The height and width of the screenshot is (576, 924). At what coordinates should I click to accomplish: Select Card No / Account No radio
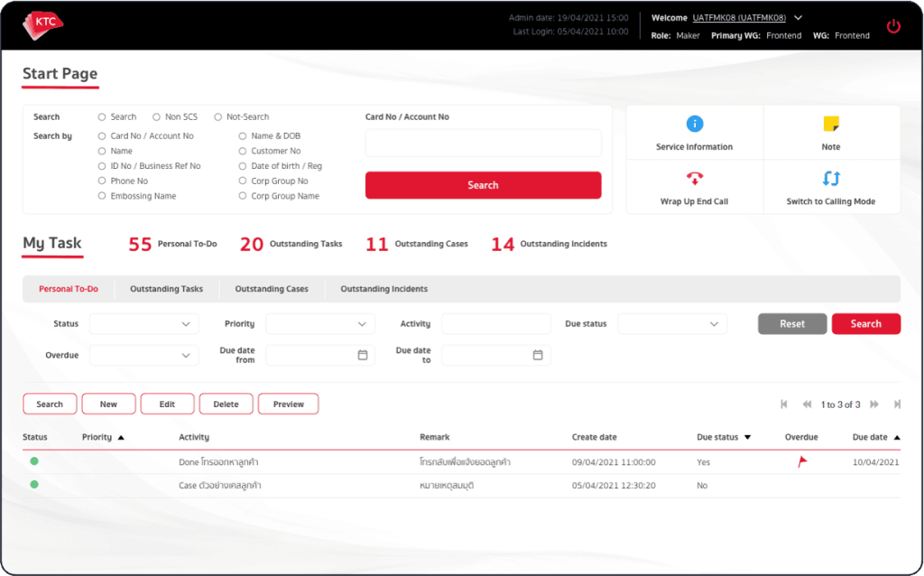[102, 136]
